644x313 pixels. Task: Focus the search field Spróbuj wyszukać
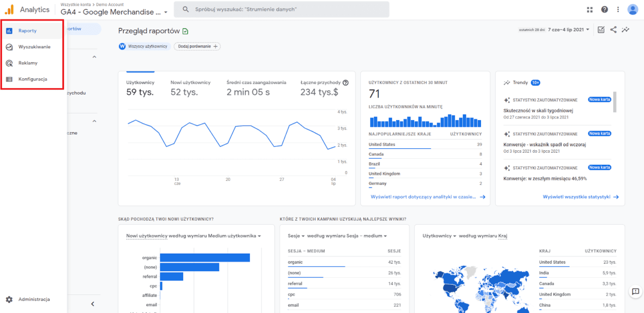pyautogui.click(x=282, y=10)
